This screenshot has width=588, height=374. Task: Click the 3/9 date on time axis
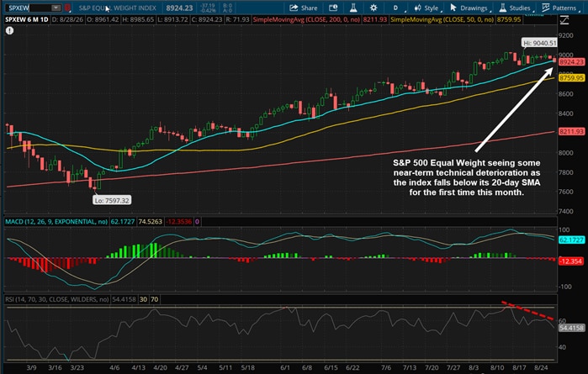[x=31, y=367]
